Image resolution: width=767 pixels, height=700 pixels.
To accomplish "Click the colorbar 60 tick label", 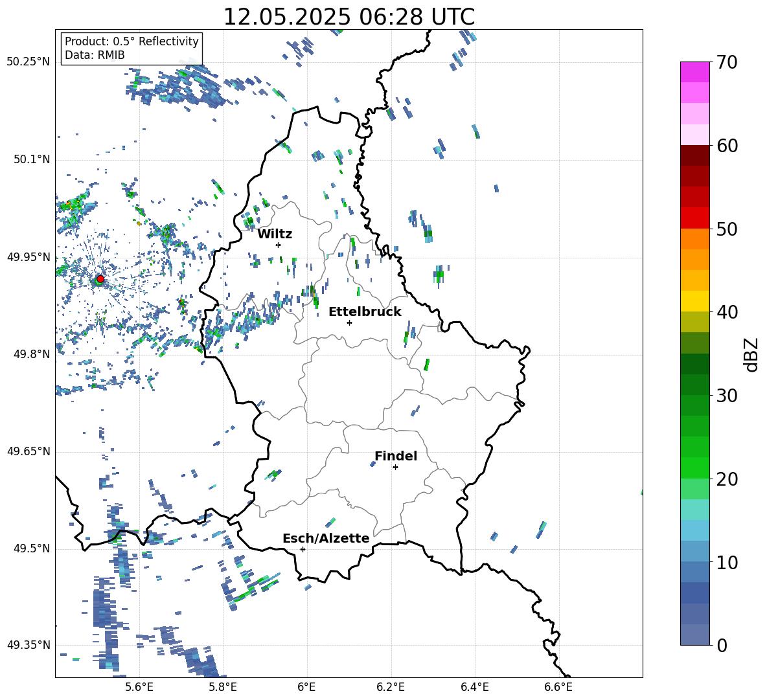I will [x=727, y=146].
